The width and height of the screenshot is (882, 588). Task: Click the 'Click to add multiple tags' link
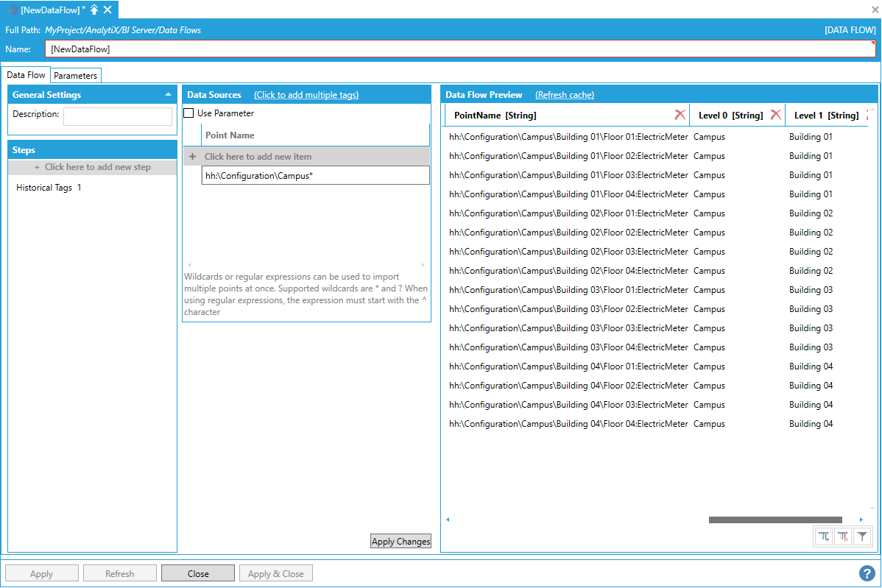[306, 95]
